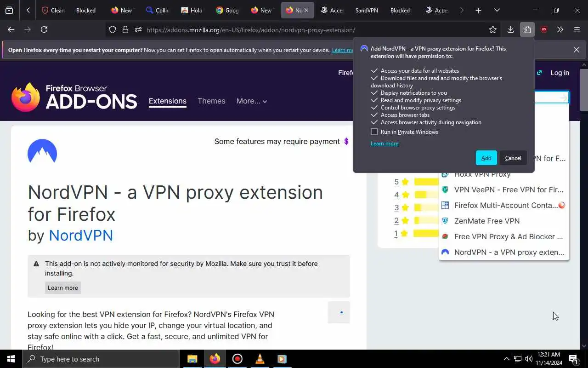Viewport: 588px width, 368px height.
Task: Open Learn more link in permission popup
Action: click(x=384, y=144)
